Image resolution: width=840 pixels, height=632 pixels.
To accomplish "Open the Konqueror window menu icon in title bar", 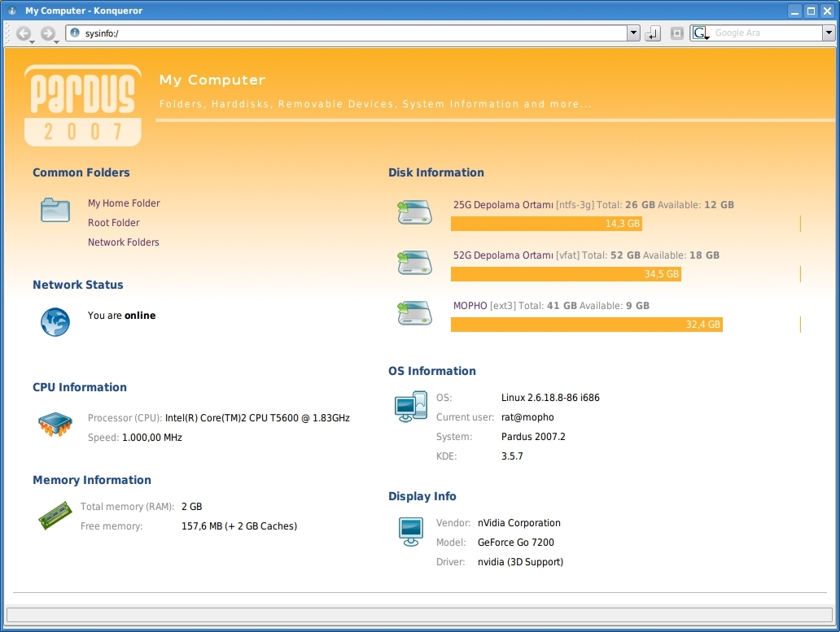I will (x=12, y=11).
